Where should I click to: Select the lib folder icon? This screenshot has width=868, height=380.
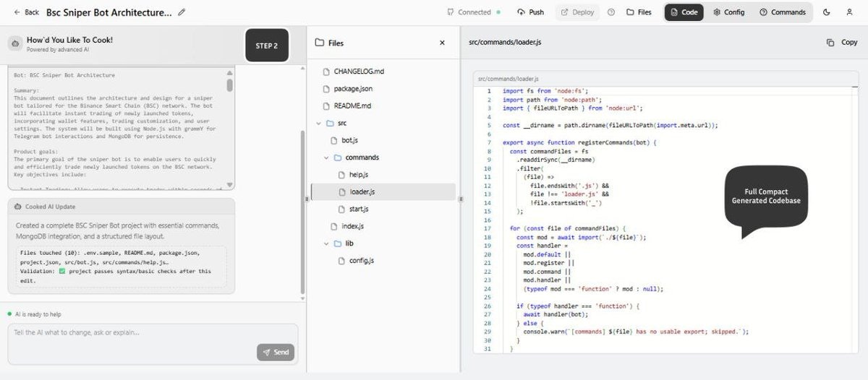pyautogui.click(x=337, y=244)
